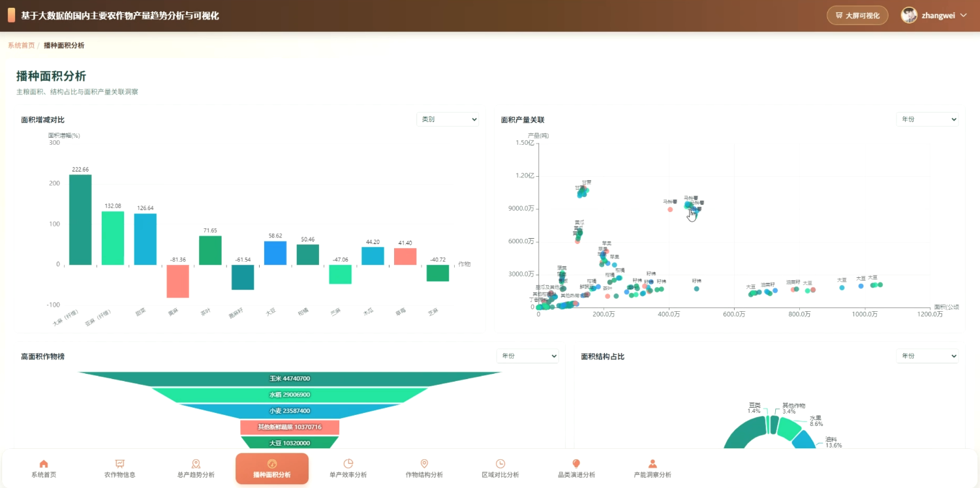The image size is (980, 488).
Task: Select the bar showing -61.54
Action: [243, 277]
